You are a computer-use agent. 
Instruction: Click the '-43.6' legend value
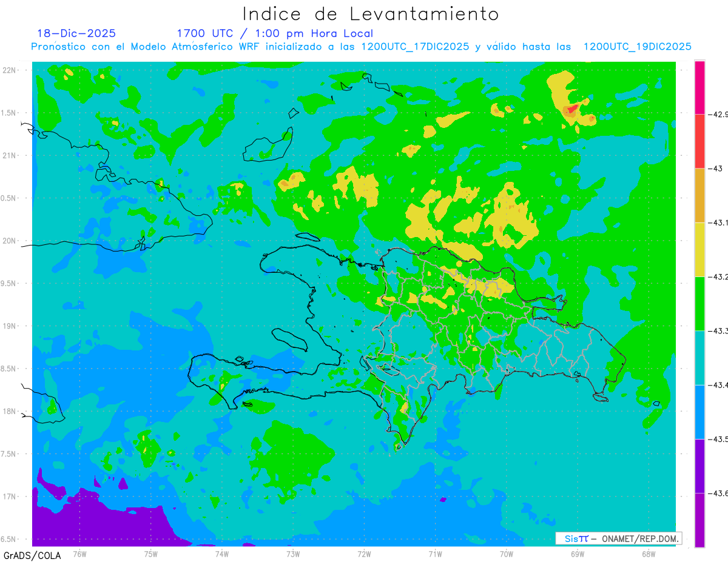[x=718, y=493]
